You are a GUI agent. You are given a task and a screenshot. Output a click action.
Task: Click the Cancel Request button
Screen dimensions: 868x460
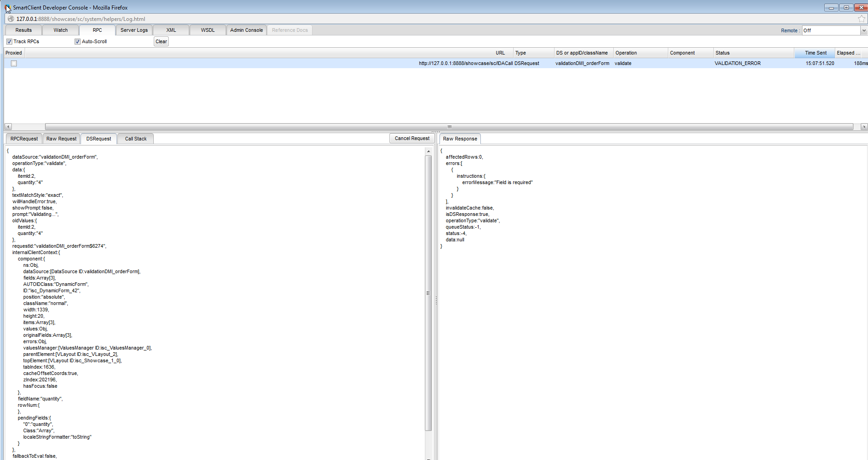(x=412, y=138)
